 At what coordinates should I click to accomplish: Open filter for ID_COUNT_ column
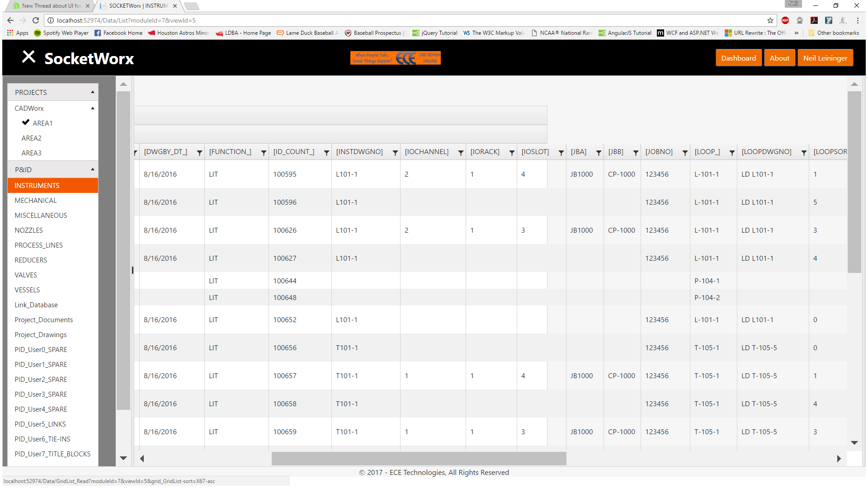click(326, 153)
